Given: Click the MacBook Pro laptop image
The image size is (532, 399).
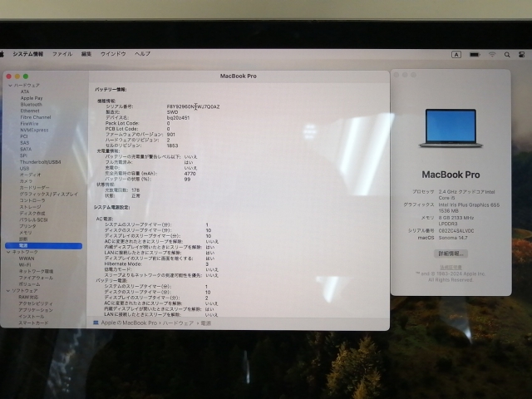Looking at the screenshot, I should (451, 128).
